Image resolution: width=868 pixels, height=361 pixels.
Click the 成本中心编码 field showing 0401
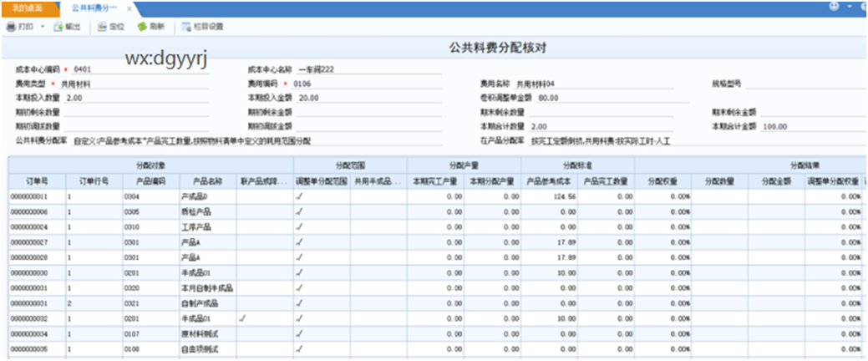[140, 69]
